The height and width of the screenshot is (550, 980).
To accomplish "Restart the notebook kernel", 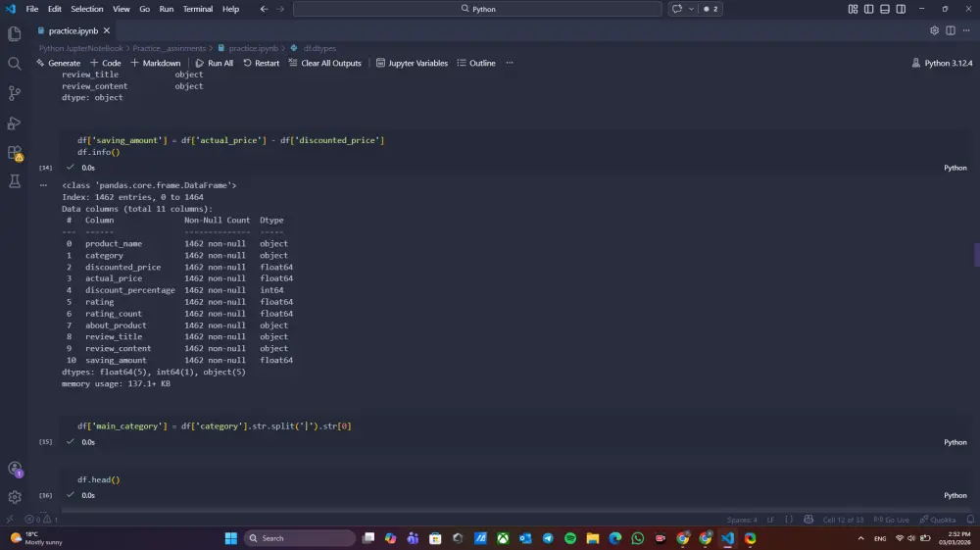I will [x=262, y=63].
